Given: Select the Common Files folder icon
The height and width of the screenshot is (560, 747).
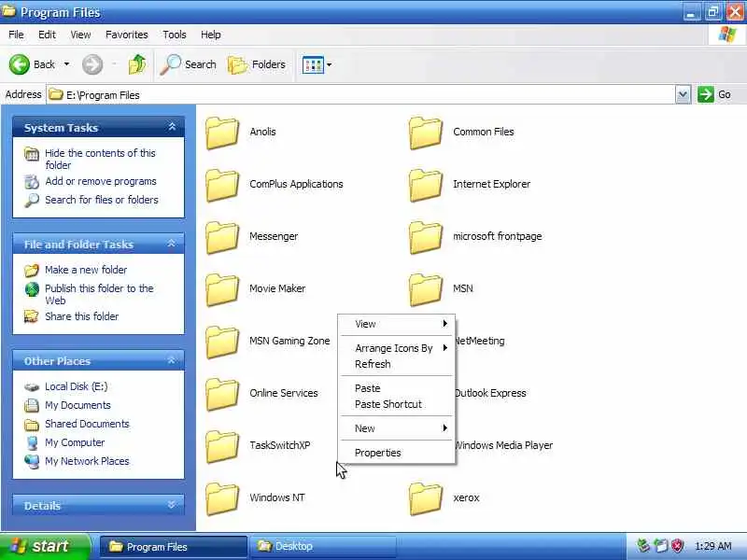Looking at the screenshot, I should [x=426, y=133].
